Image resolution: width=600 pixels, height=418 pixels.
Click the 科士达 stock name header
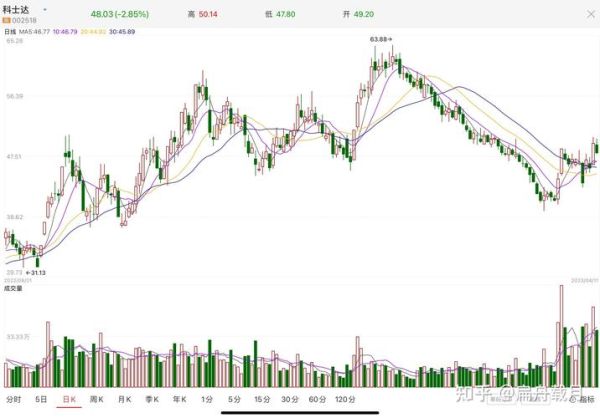coord(19,9)
